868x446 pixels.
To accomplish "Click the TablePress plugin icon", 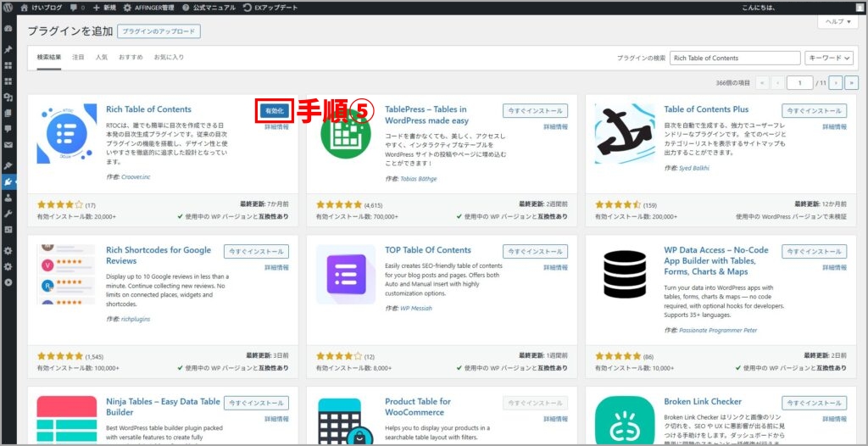I will [x=346, y=134].
